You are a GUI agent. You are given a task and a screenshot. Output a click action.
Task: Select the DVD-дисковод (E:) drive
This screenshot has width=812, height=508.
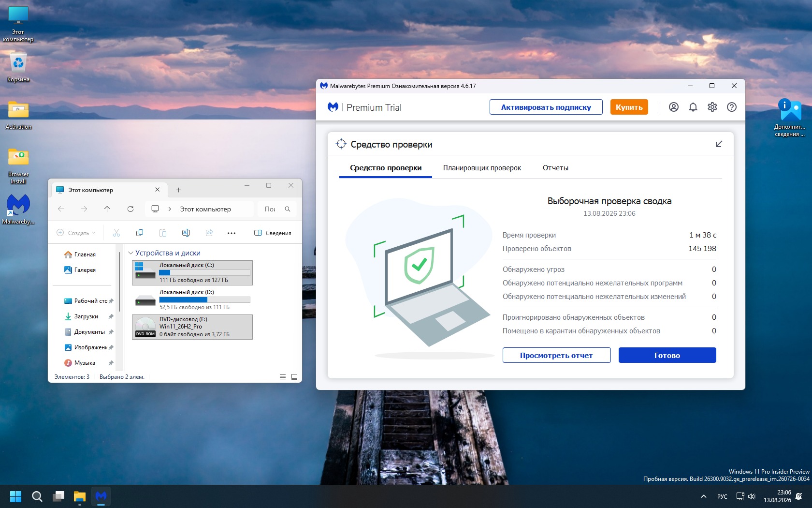(192, 327)
